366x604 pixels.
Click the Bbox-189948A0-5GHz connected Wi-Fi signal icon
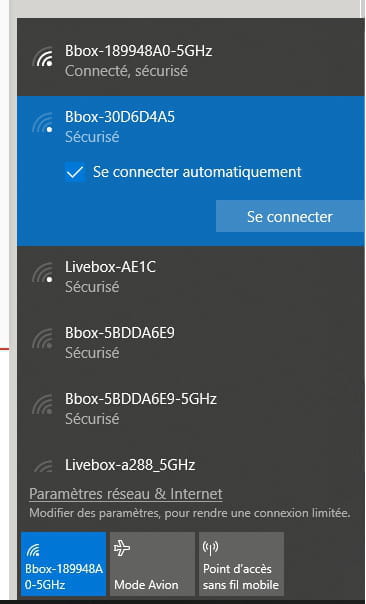(43, 58)
